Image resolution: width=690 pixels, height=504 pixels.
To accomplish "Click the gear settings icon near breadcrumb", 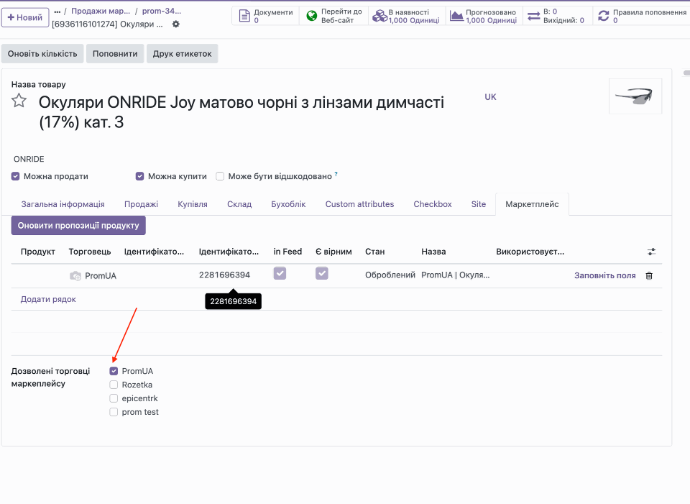I will tap(176, 24).
